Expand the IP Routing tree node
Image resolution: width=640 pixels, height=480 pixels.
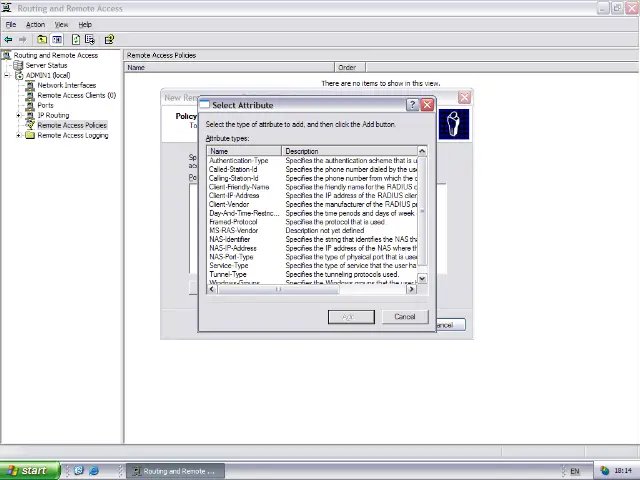coord(18,116)
